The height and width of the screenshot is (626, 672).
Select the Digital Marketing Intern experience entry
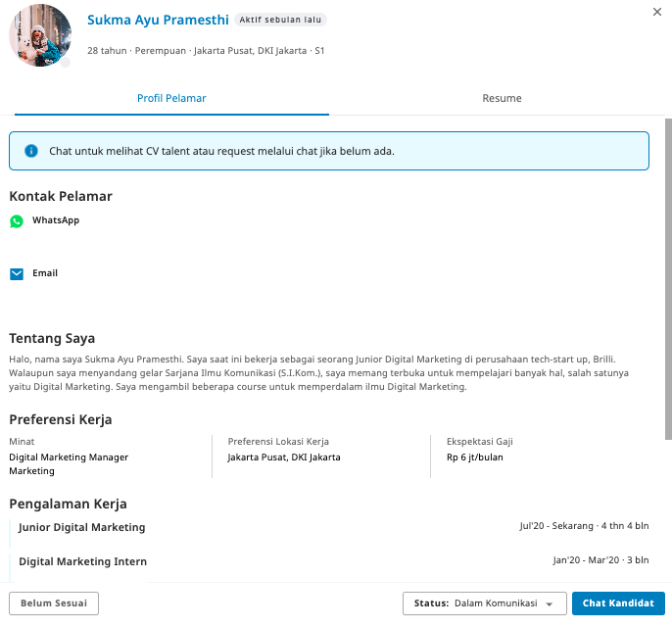(83, 561)
